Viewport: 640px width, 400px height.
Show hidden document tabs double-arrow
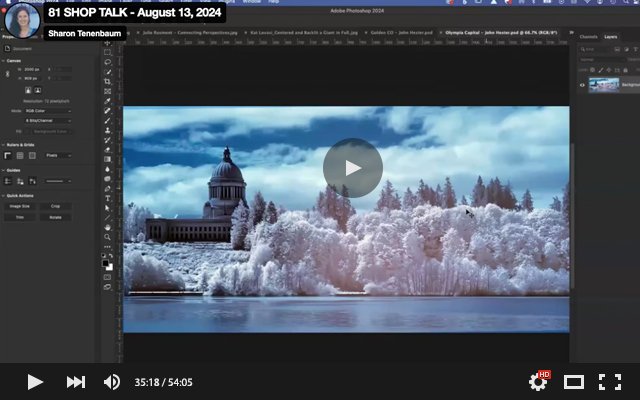(x=571, y=32)
